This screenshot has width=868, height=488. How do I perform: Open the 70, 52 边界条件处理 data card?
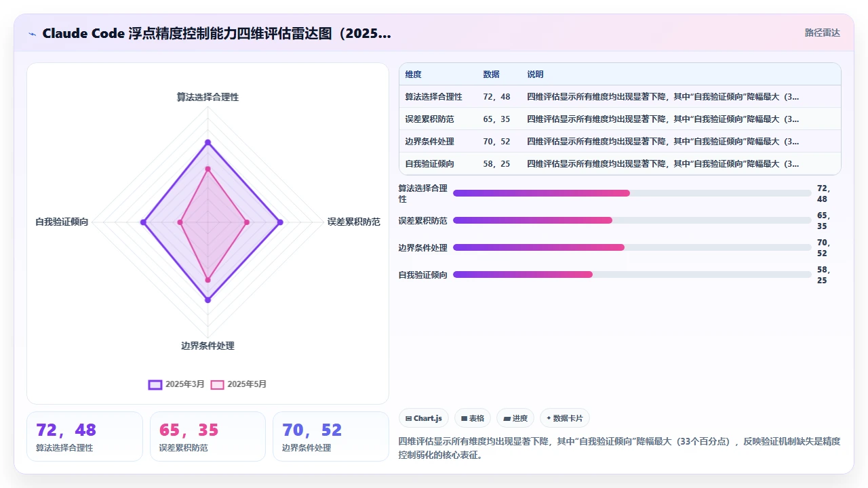(331, 436)
